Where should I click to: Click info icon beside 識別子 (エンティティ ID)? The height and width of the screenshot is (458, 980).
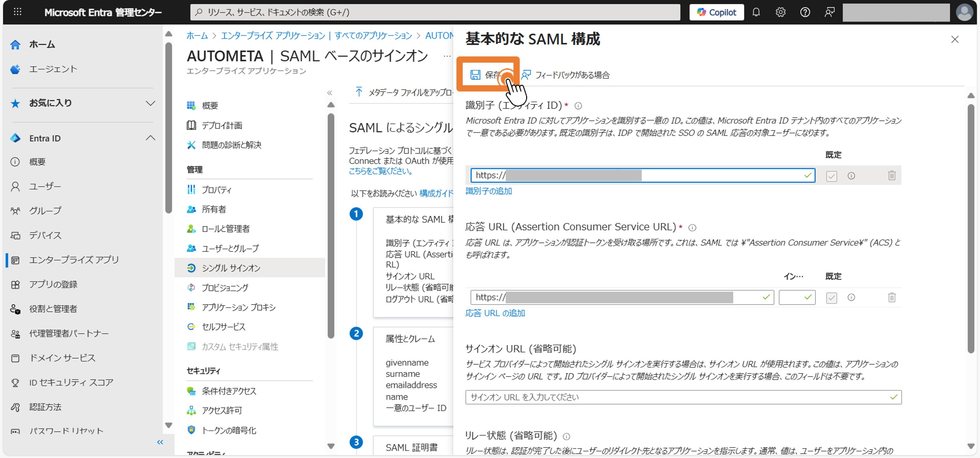tap(578, 106)
